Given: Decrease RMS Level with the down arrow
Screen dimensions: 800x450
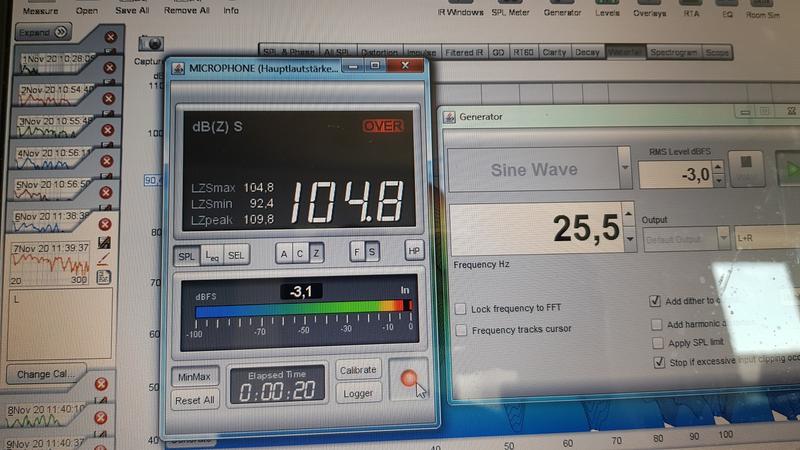Looking at the screenshot, I should (718, 180).
